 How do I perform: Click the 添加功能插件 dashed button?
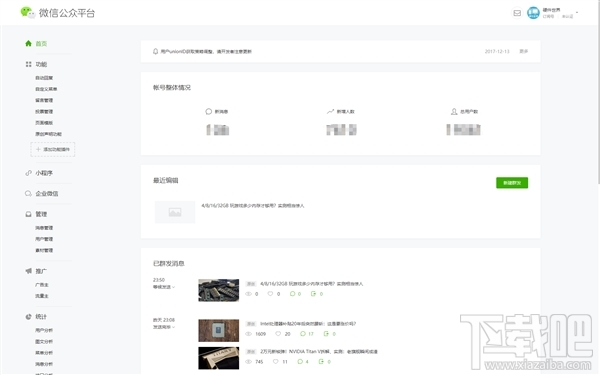[53, 149]
